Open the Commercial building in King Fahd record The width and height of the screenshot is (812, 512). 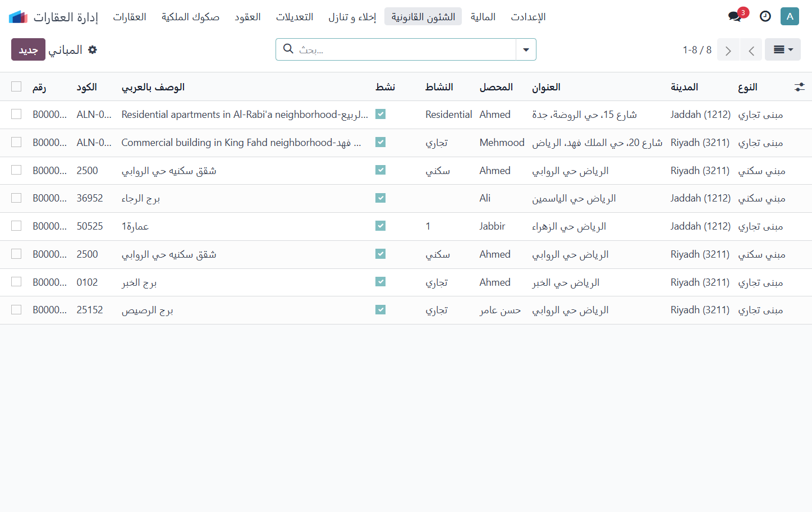241,143
